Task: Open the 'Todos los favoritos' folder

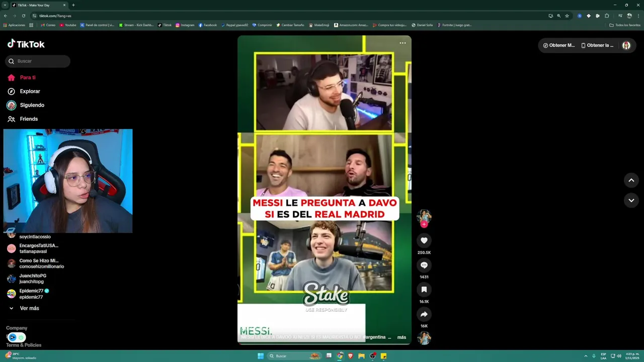Action: (625, 25)
